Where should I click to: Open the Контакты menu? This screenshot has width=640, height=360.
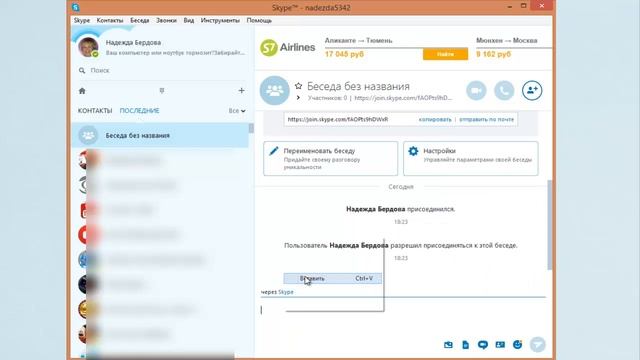(110, 20)
